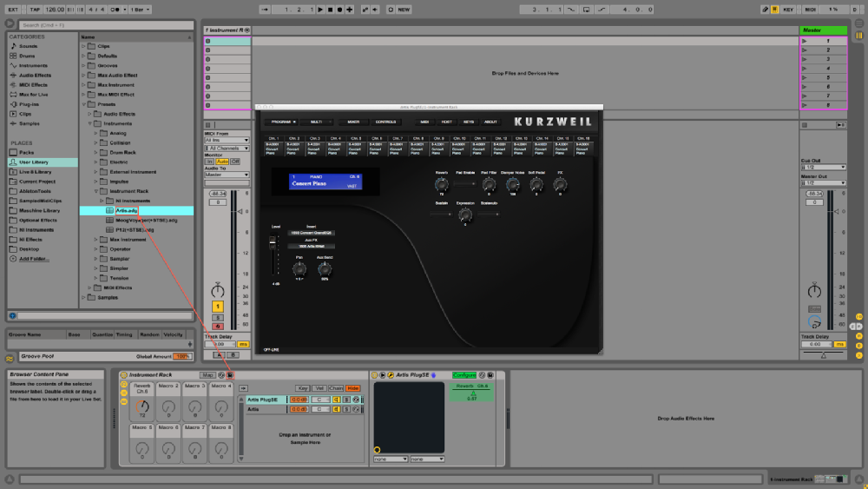Click the track Solo S button
The height and width of the screenshot is (489, 868).
click(218, 318)
